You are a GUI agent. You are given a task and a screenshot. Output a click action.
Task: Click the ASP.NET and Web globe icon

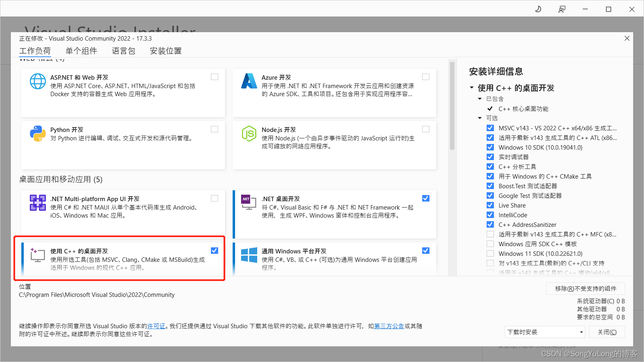pyautogui.click(x=38, y=81)
